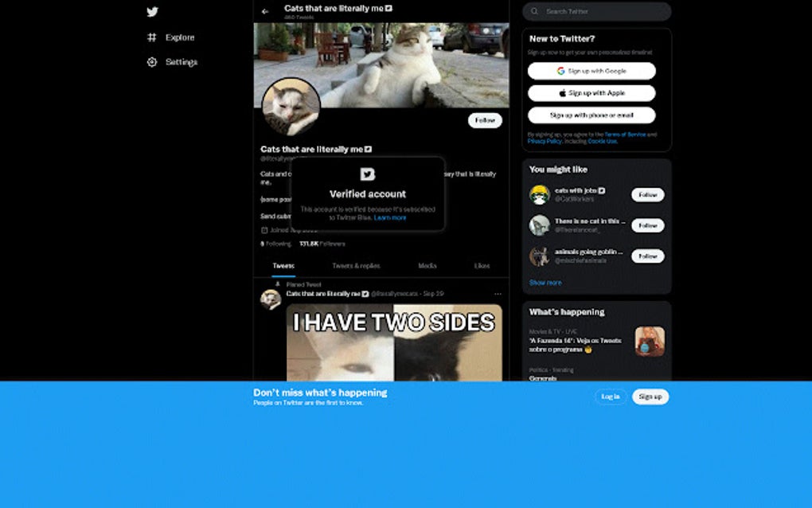Click Log in on the bottom banner
The width and height of the screenshot is (812, 508).
pos(611,397)
